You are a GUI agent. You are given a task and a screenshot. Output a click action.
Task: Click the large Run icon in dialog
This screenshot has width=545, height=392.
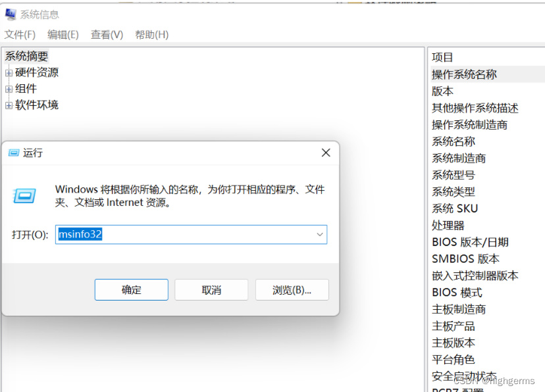click(24, 196)
